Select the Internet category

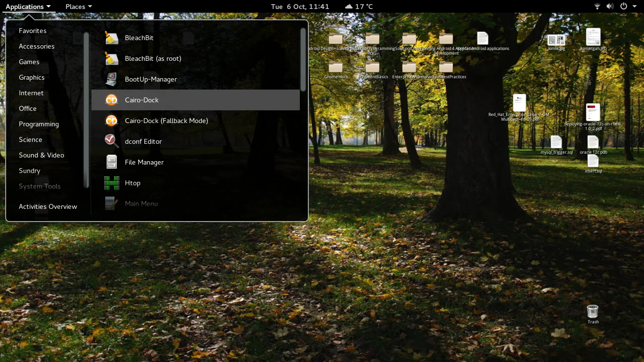click(31, 93)
